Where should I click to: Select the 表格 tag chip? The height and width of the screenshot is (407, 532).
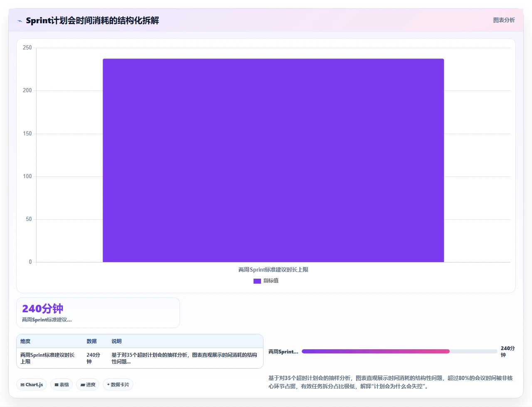(x=62, y=385)
